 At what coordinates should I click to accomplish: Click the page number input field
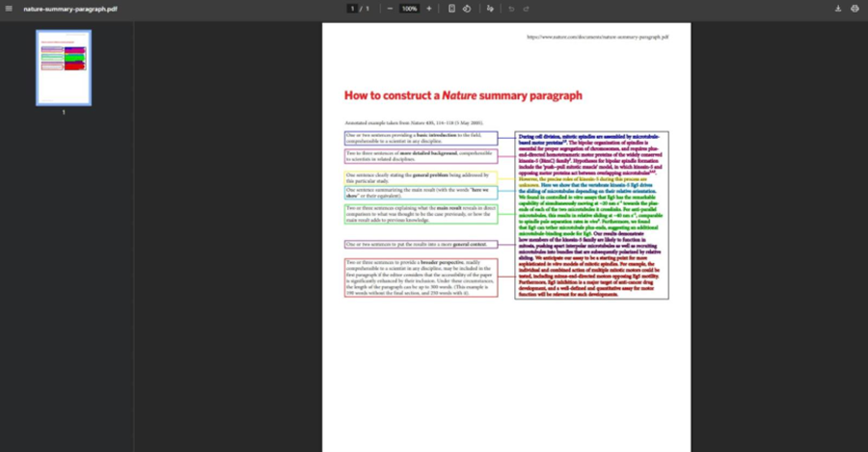pyautogui.click(x=352, y=9)
